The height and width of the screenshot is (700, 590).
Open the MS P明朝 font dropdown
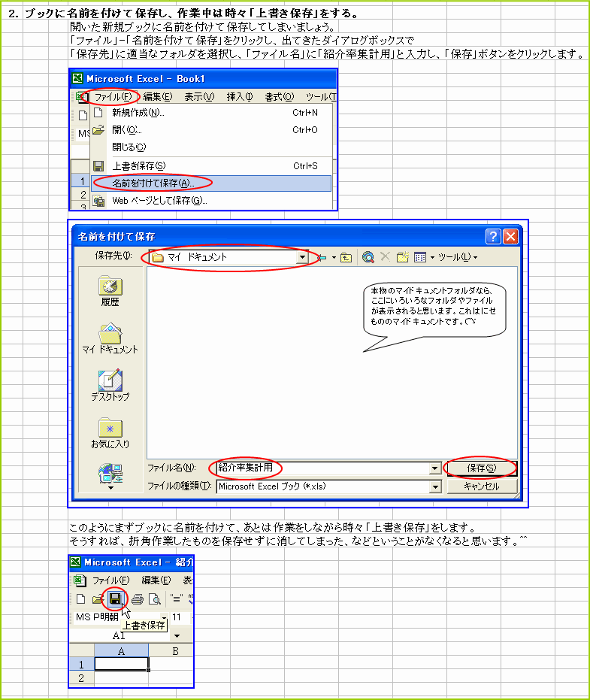tap(164, 617)
